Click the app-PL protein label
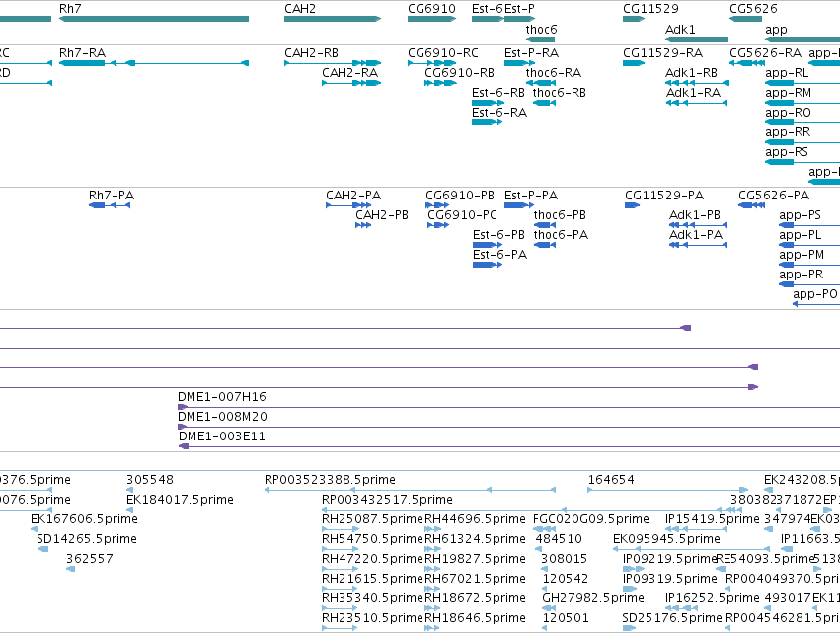 (x=800, y=235)
